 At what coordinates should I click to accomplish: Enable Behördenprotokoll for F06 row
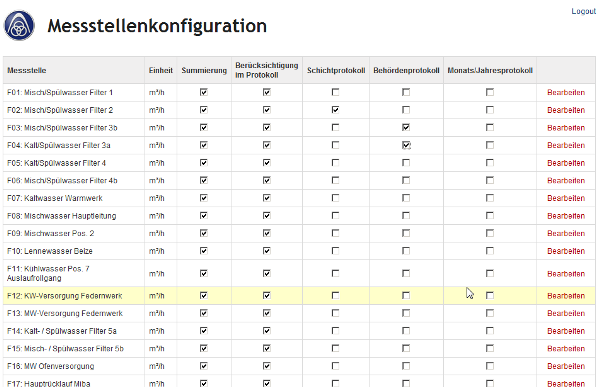click(406, 180)
